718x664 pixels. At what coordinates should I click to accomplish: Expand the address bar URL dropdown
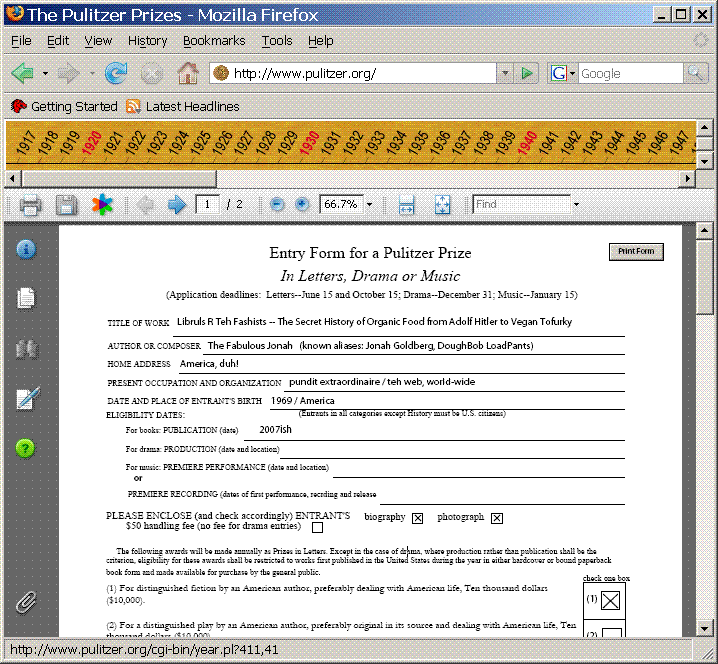tap(505, 73)
